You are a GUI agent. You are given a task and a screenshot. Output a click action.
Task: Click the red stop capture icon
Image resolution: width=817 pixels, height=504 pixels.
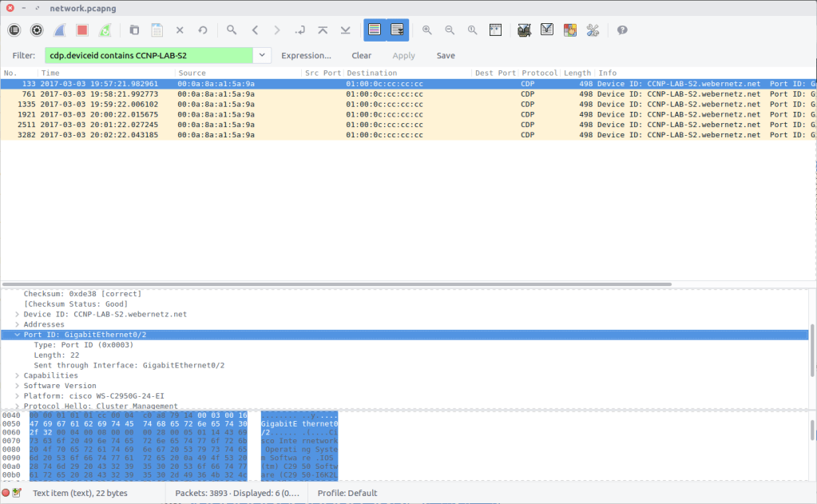coord(82,30)
